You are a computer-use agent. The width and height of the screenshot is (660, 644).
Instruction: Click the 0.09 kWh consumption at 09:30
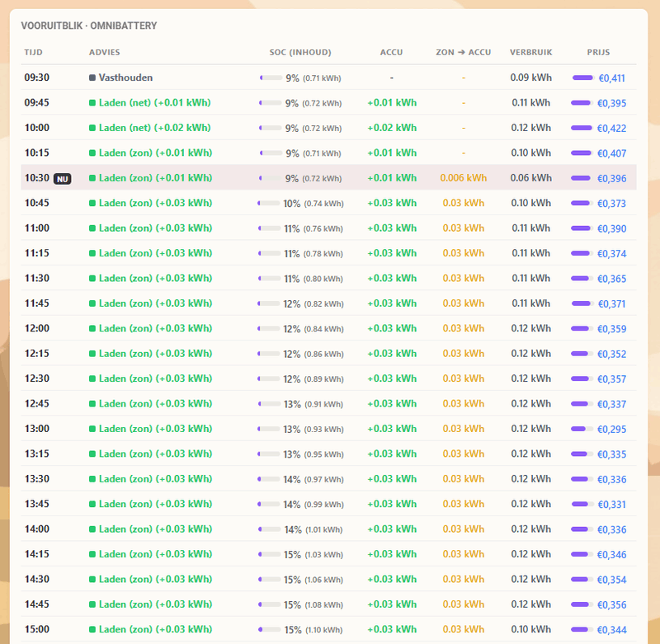530,78
